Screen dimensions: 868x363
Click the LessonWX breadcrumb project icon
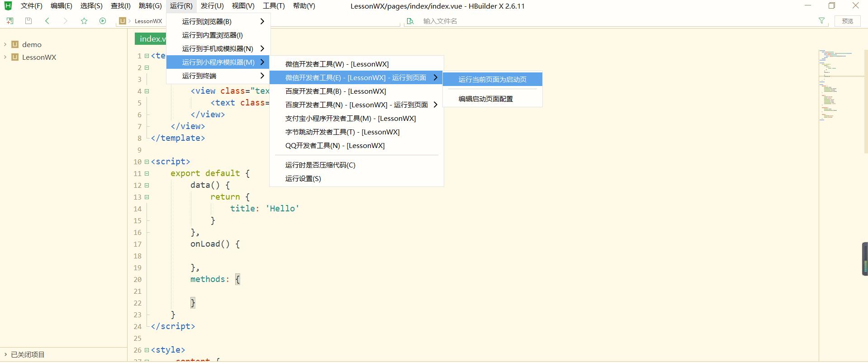pos(122,21)
